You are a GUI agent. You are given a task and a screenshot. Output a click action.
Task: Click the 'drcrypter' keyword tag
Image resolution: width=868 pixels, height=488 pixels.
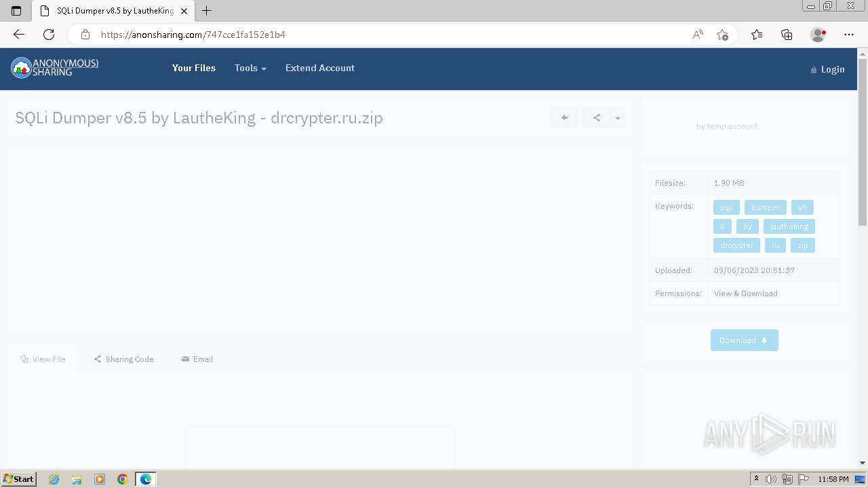[736, 245]
